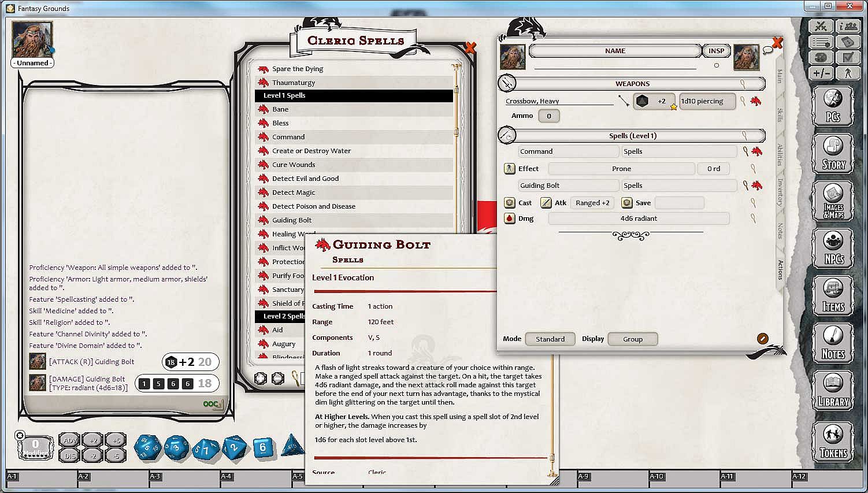Open the colored dice icon in top toolbar
868x493 pixels.
821,57
